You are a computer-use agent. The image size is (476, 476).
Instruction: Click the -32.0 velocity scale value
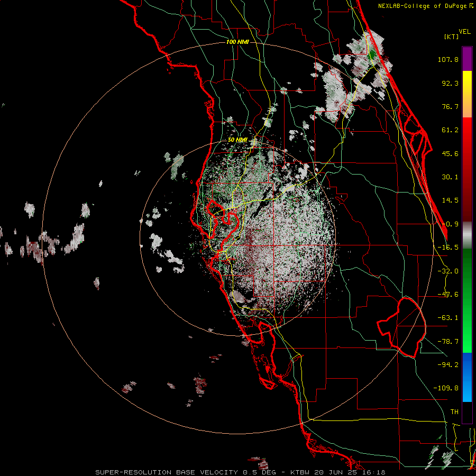[448, 271]
